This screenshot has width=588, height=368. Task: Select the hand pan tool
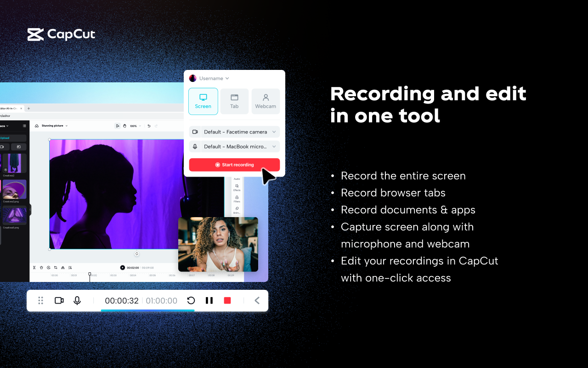click(125, 126)
